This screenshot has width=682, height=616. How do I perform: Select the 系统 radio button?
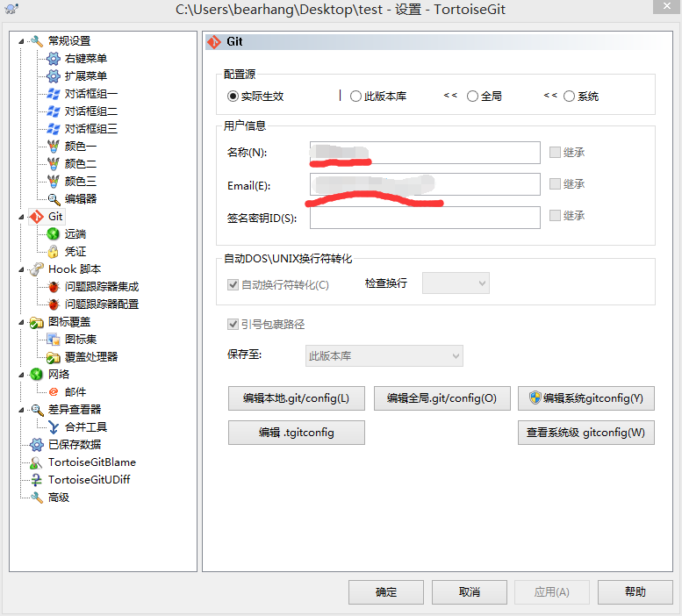[569, 96]
